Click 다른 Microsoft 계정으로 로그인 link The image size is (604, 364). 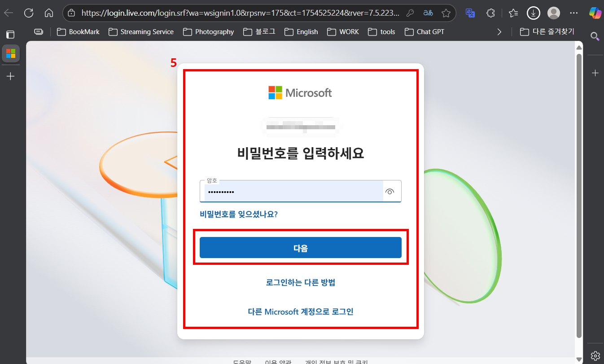pos(301,311)
